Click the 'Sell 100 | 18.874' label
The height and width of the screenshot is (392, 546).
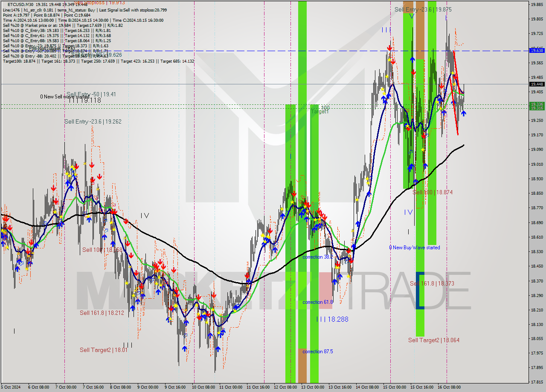[x=433, y=192]
